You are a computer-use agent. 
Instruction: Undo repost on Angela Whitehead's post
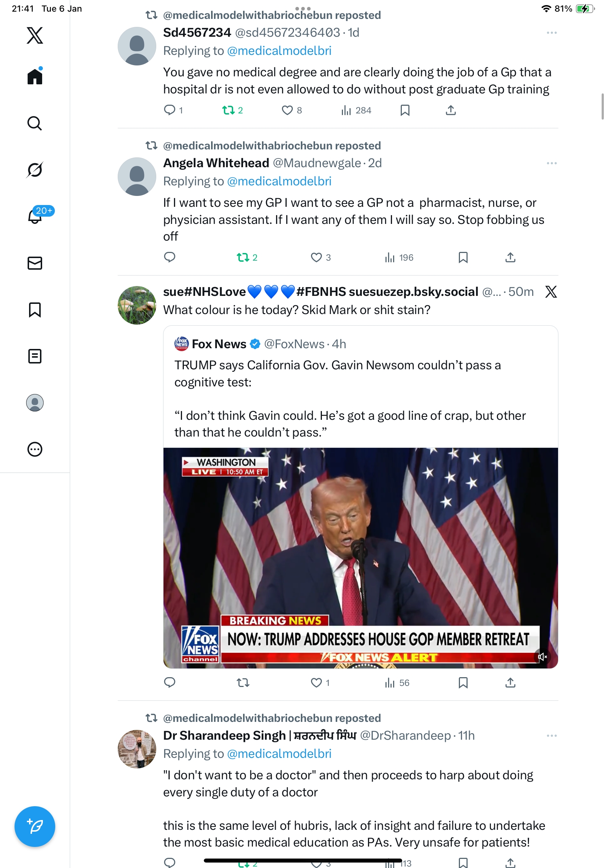(243, 257)
